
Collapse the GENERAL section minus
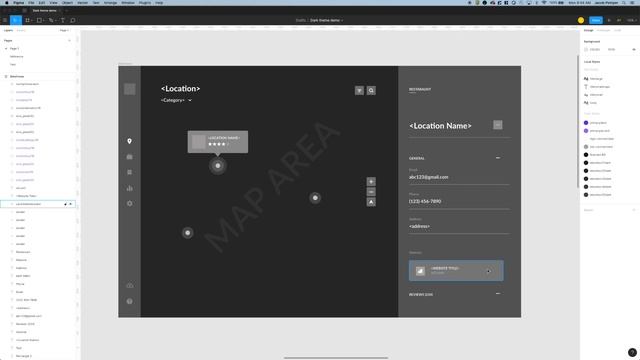pos(498,158)
